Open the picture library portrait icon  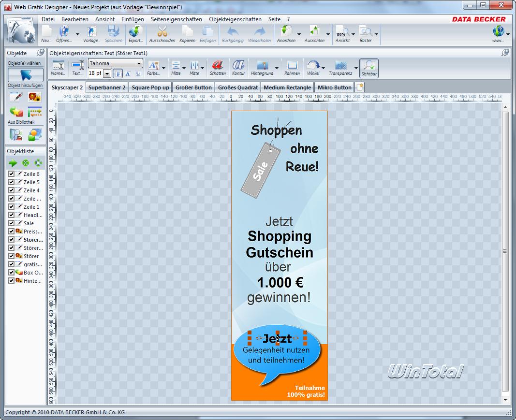pos(16,134)
